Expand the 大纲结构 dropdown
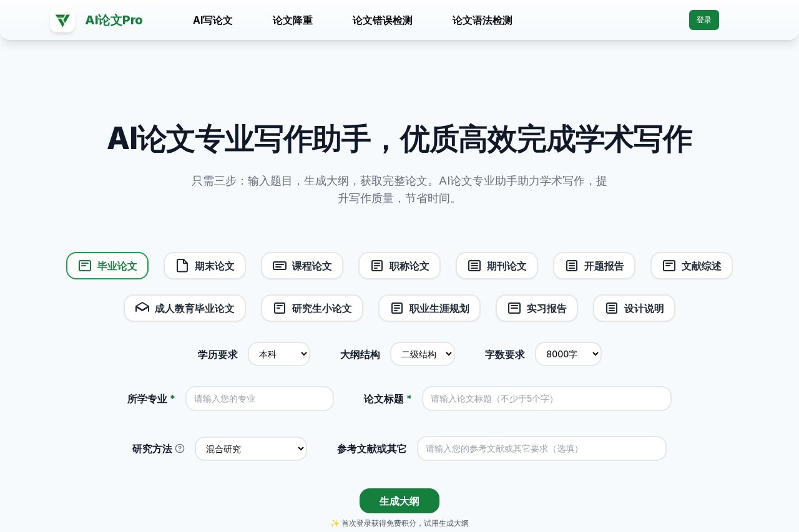The image size is (799, 532). coord(423,354)
